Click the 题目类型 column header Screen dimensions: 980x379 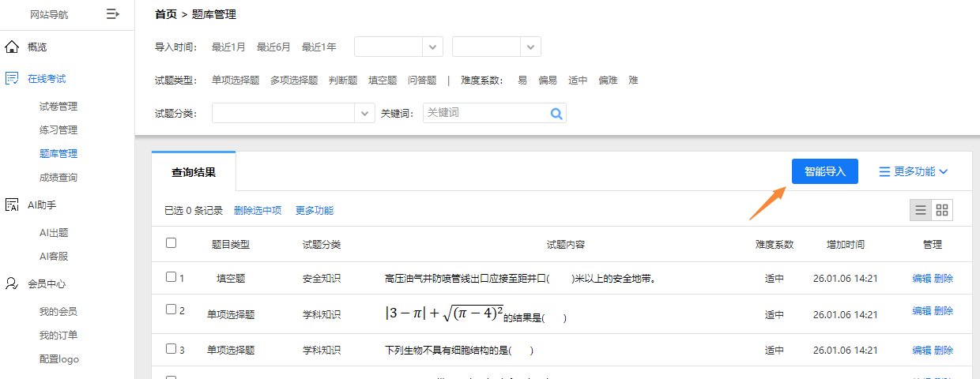pyautogui.click(x=231, y=245)
